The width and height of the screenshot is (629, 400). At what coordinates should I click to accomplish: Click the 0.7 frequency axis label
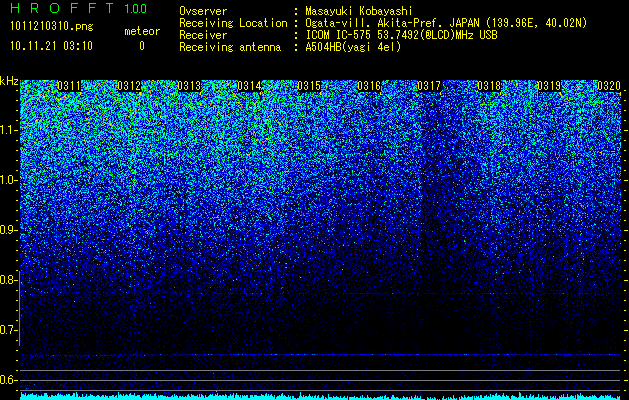pyautogui.click(x=7, y=330)
